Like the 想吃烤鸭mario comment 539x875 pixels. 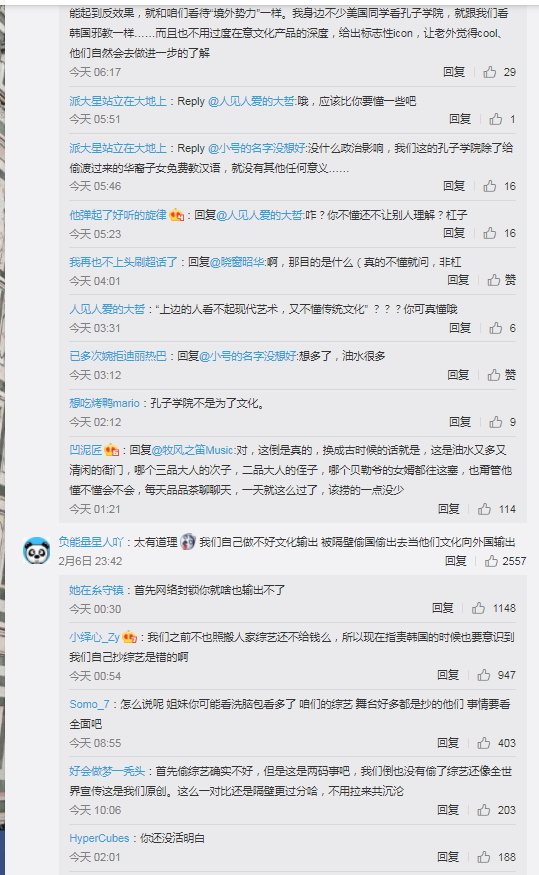click(495, 422)
